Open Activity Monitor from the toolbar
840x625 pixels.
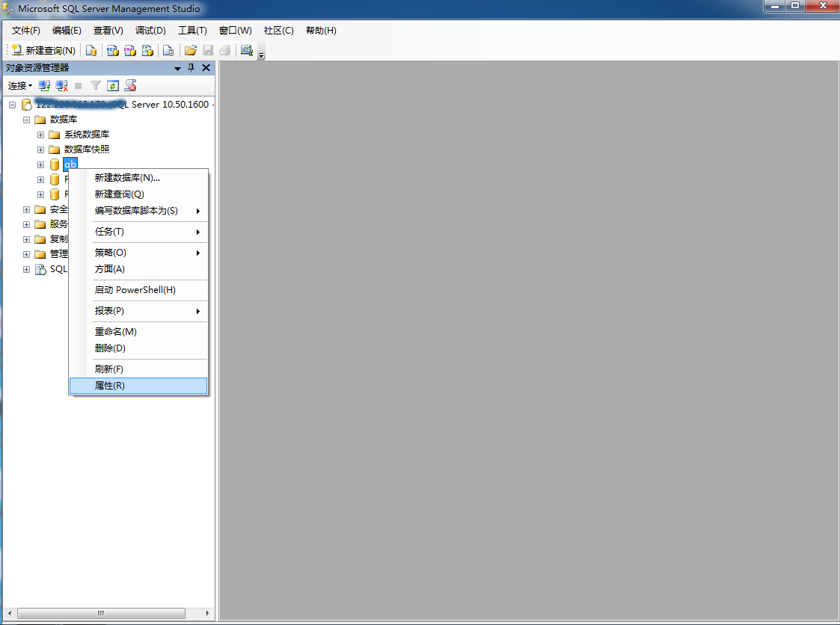tap(246, 51)
